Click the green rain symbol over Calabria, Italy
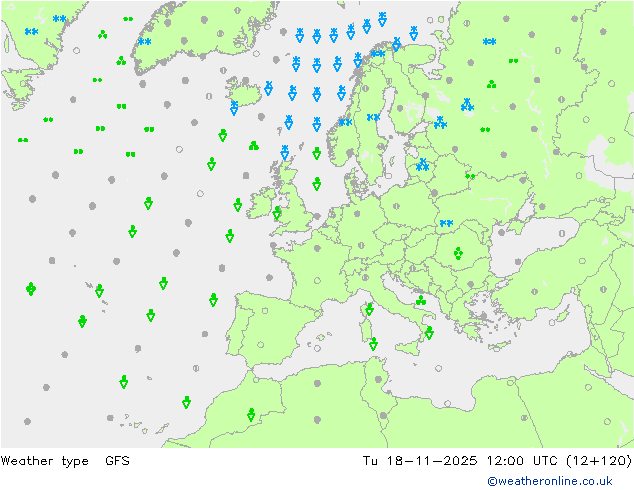The width and height of the screenshot is (634, 490). coord(429,333)
